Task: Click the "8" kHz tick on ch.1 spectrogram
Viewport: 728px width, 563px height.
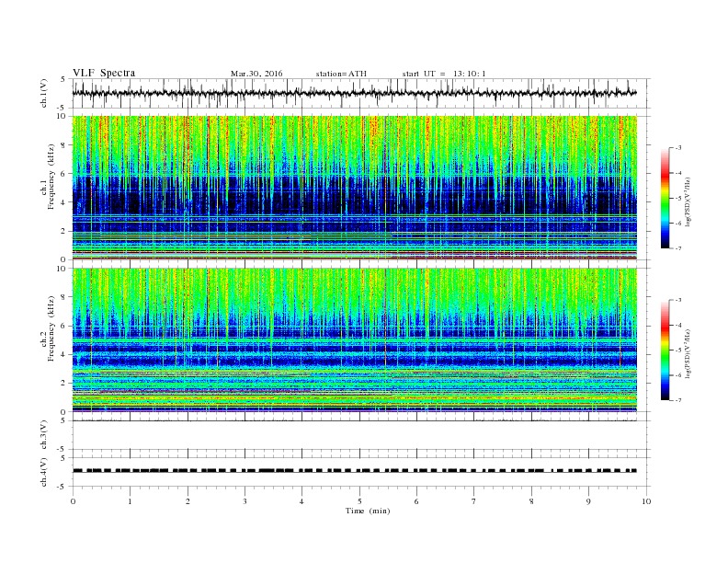Action: pos(64,145)
